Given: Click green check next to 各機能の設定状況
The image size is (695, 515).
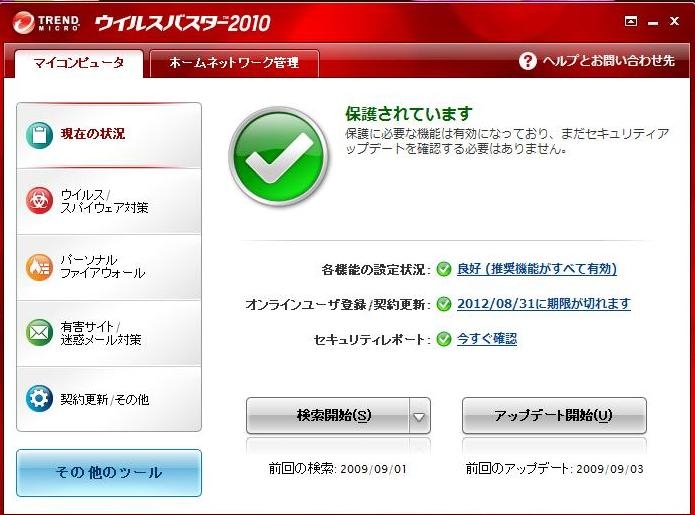Looking at the screenshot, I should (x=444, y=269).
